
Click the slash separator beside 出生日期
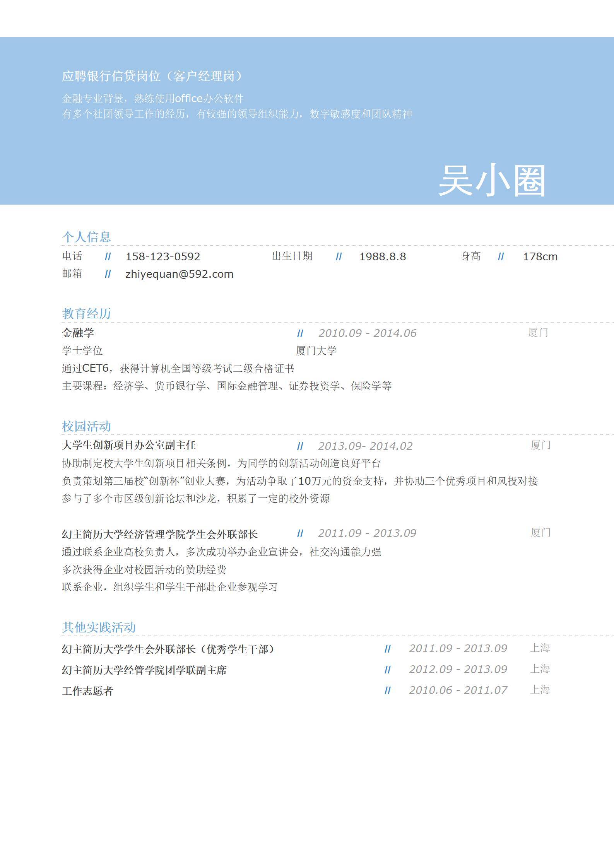pyautogui.click(x=339, y=256)
